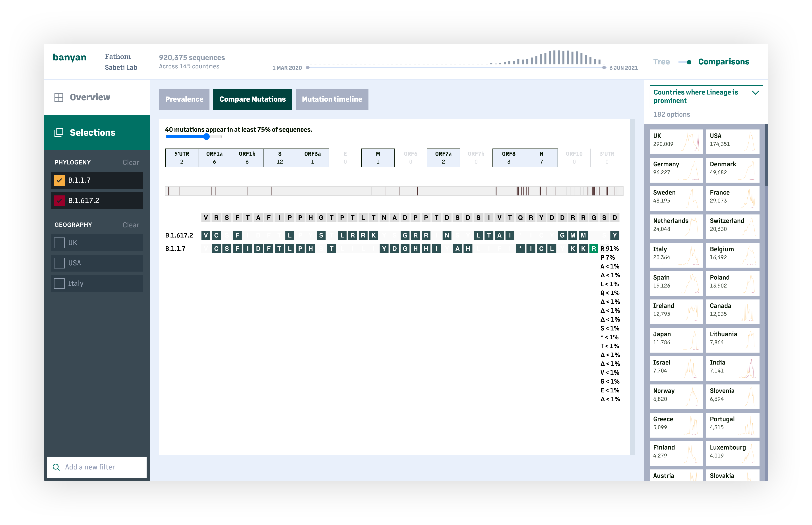Check the UK geography checkbox
This screenshot has height=525, width=812.
pos(59,242)
